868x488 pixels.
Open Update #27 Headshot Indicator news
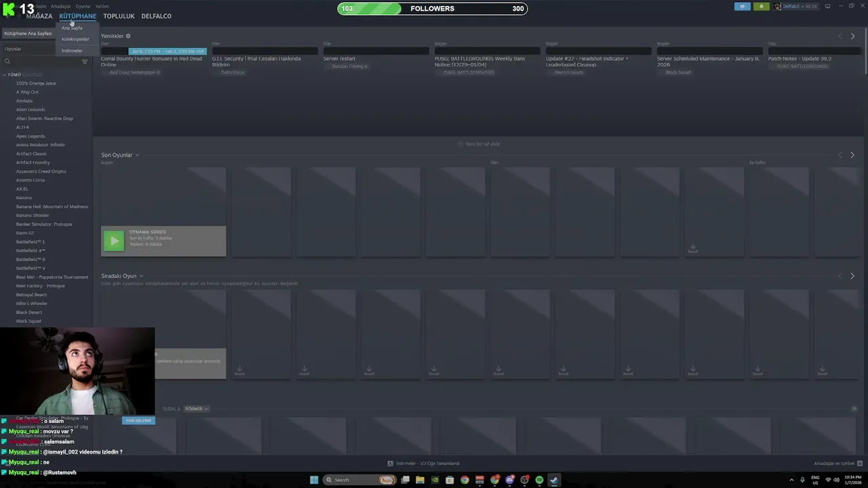click(x=587, y=62)
